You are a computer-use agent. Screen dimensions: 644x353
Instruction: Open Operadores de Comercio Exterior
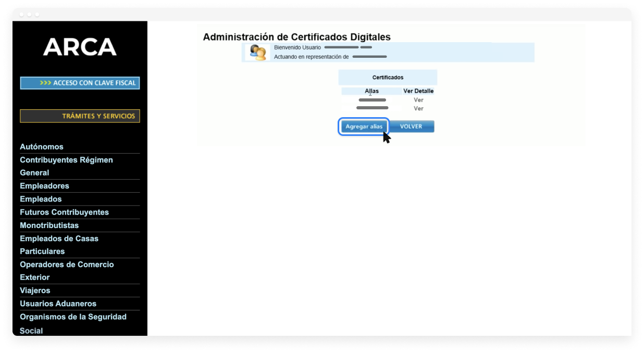pos(67,271)
